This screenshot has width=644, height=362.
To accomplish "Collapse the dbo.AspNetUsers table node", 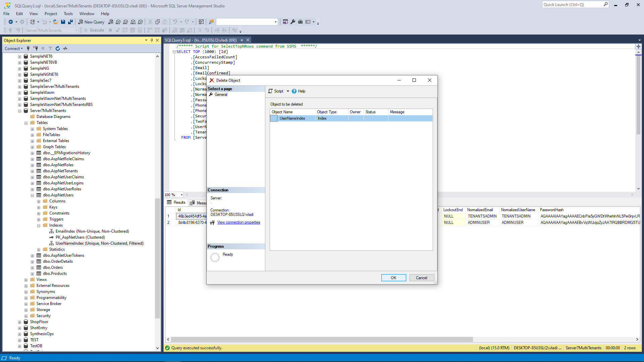I will 32,195.
